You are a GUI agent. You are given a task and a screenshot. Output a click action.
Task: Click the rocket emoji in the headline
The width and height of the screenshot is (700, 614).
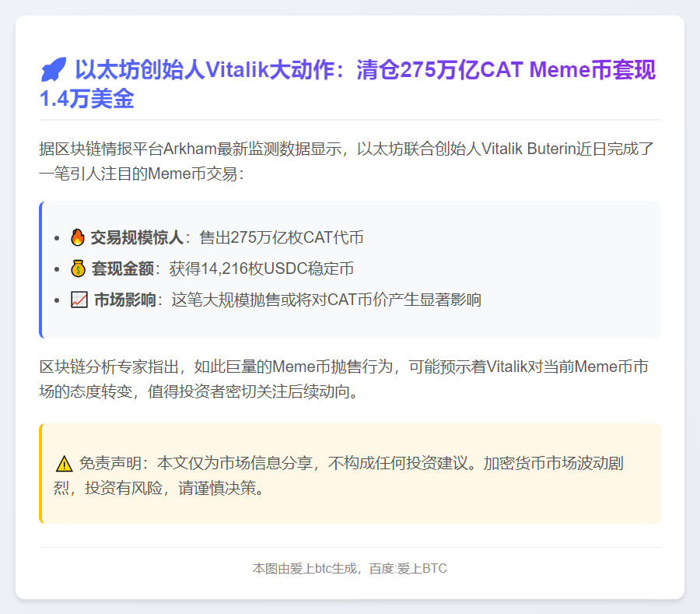[x=53, y=70]
